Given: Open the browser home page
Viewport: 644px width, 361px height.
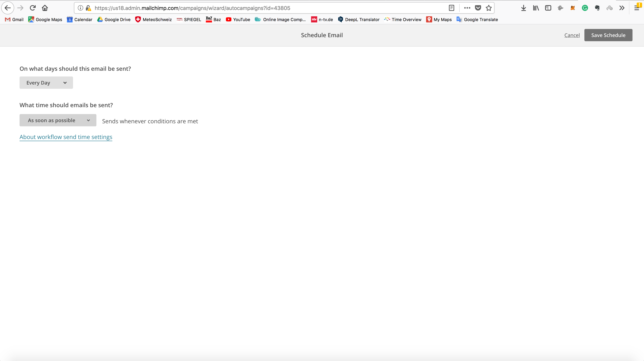Looking at the screenshot, I should point(45,8).
